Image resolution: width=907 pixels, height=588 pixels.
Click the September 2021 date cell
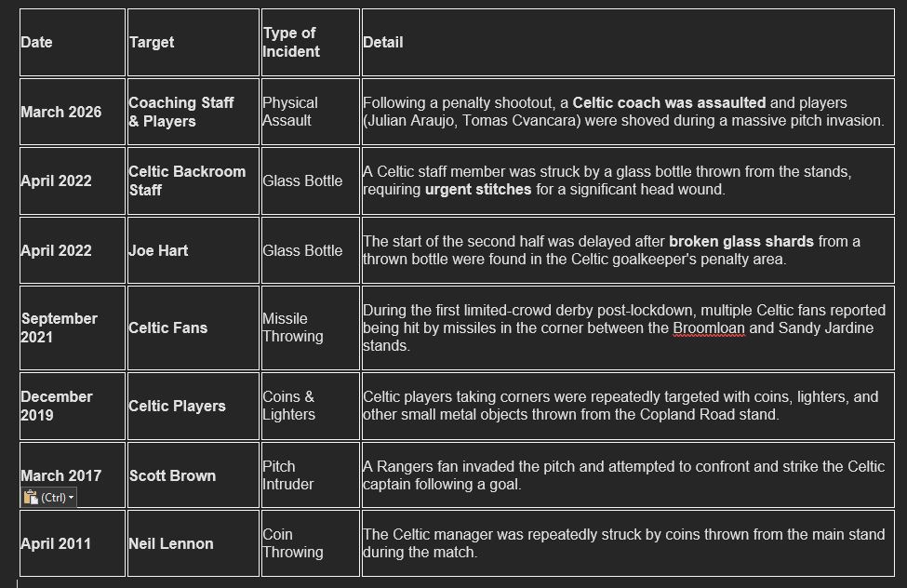pyautogui.click(x=73, y=327)
